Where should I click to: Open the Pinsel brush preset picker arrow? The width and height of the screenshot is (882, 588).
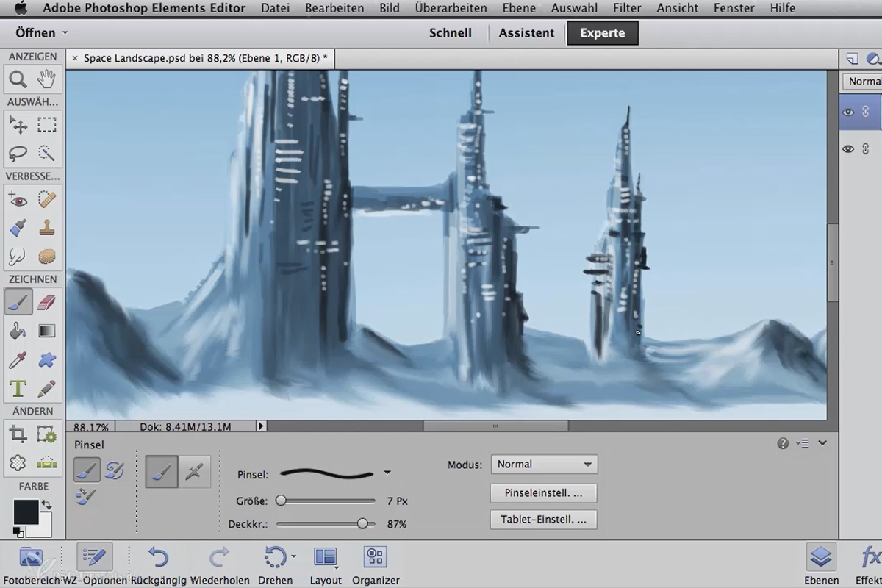pyautogui.click(x=387, y=473)
